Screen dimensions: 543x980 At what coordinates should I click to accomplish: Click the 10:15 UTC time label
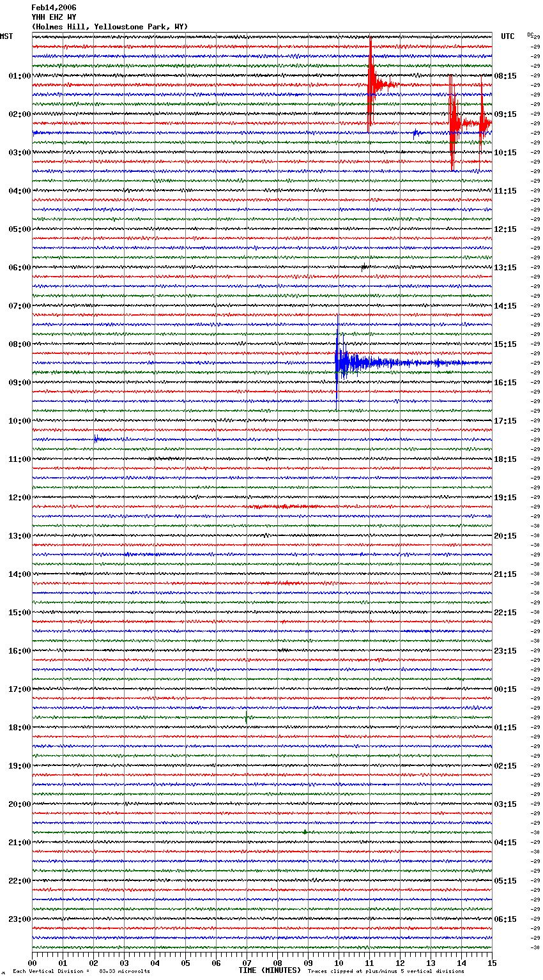pos(505,153)
